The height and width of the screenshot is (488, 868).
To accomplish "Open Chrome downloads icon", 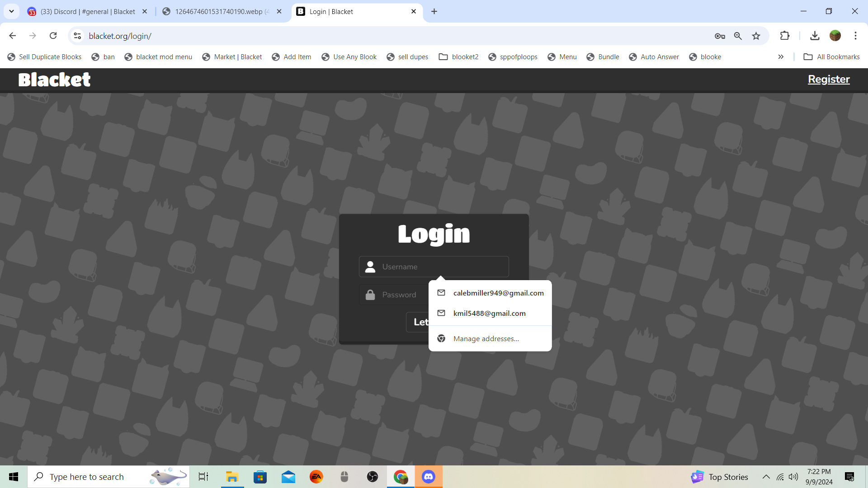I will pos(815,36).
